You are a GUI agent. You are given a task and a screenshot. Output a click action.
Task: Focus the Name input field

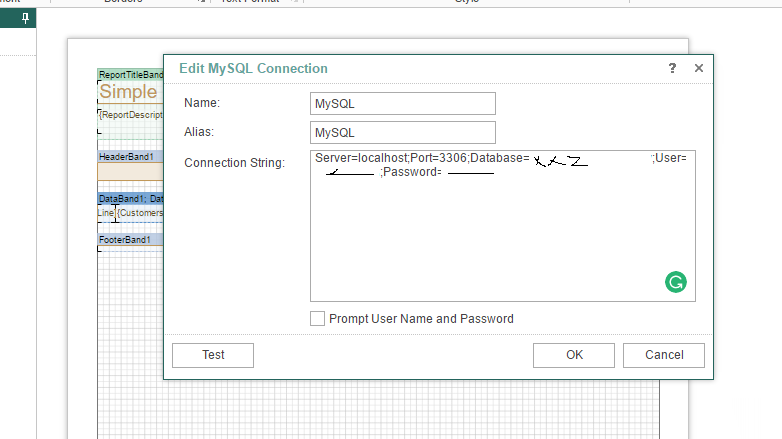[x=403, y=104]
